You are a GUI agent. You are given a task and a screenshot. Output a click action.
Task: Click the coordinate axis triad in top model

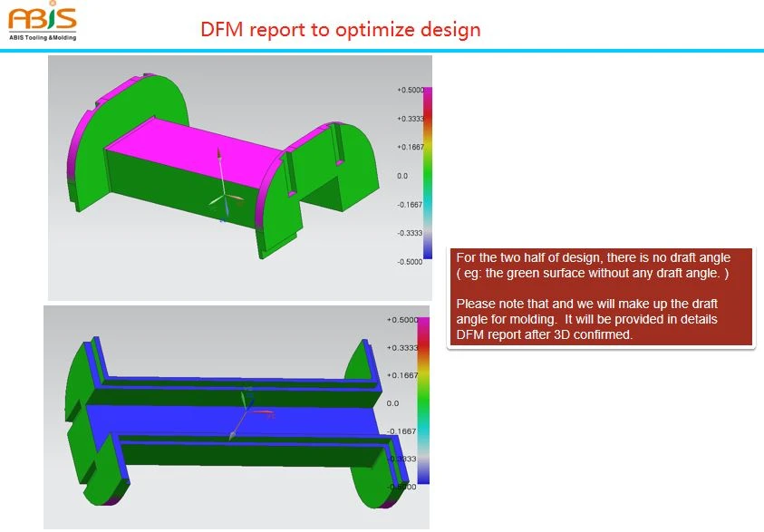[225, 186]
